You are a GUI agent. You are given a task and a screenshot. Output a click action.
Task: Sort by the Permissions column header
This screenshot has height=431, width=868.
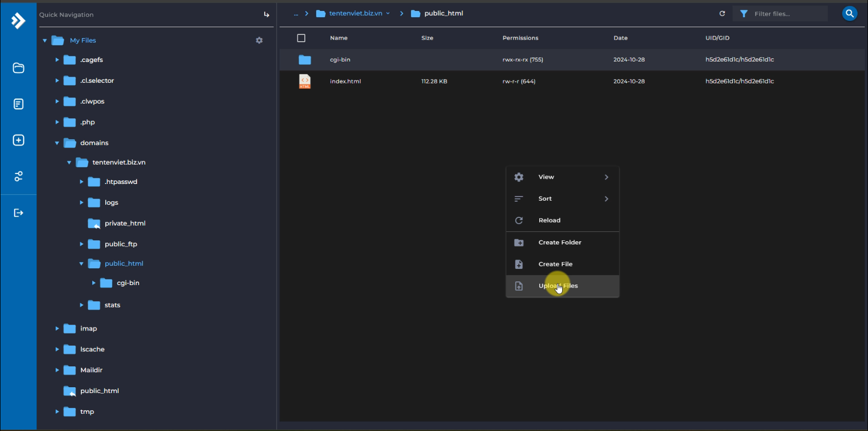[520, 38]
